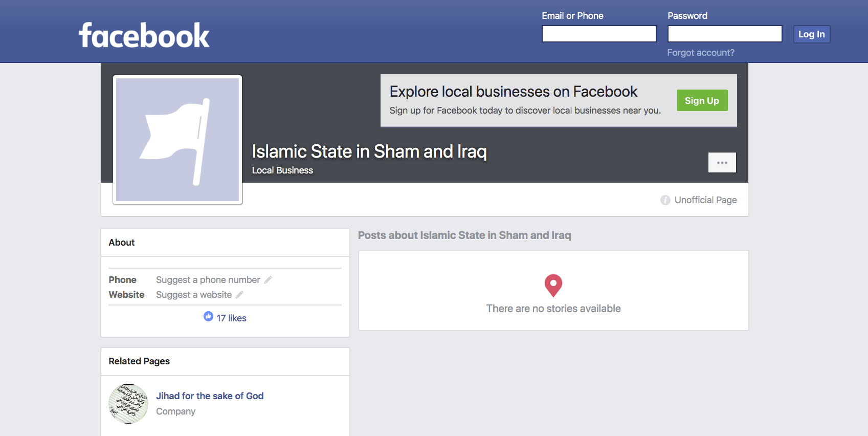Click the Unofficial Page info icon
Image resolution: width=868 pixels, height=436 pixels.
tap(665, 200)
